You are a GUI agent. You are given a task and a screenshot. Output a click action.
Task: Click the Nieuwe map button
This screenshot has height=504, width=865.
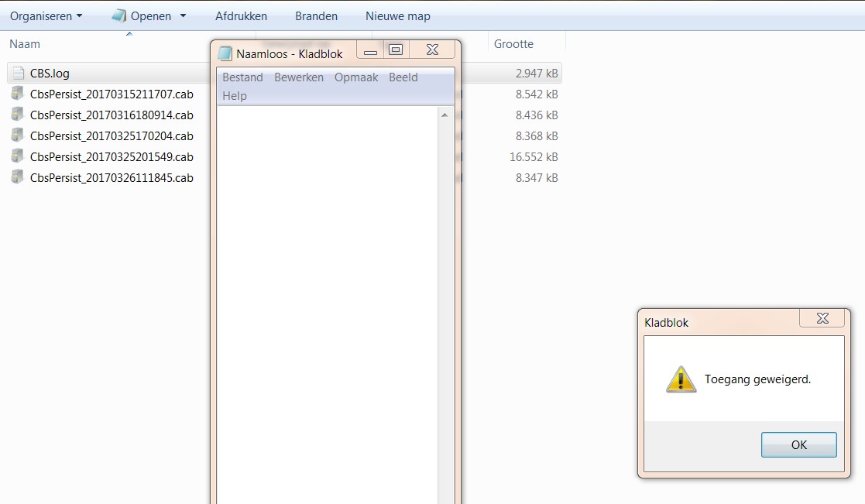tap(398, 16)
